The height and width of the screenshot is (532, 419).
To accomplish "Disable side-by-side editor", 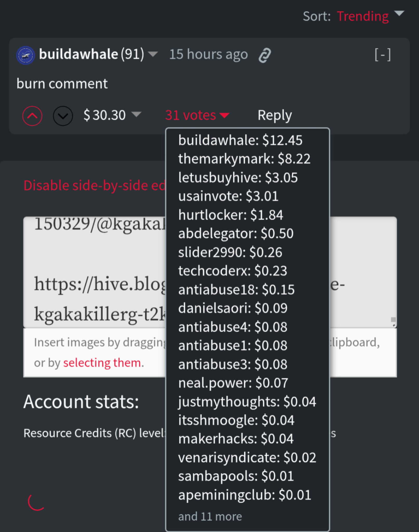I will coord(95,185).
